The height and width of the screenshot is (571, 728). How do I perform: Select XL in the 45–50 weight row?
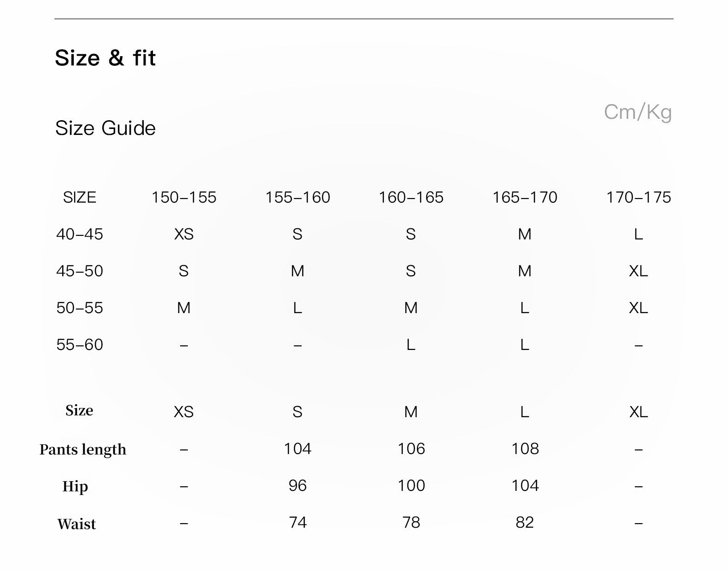[x=639, y=271]
